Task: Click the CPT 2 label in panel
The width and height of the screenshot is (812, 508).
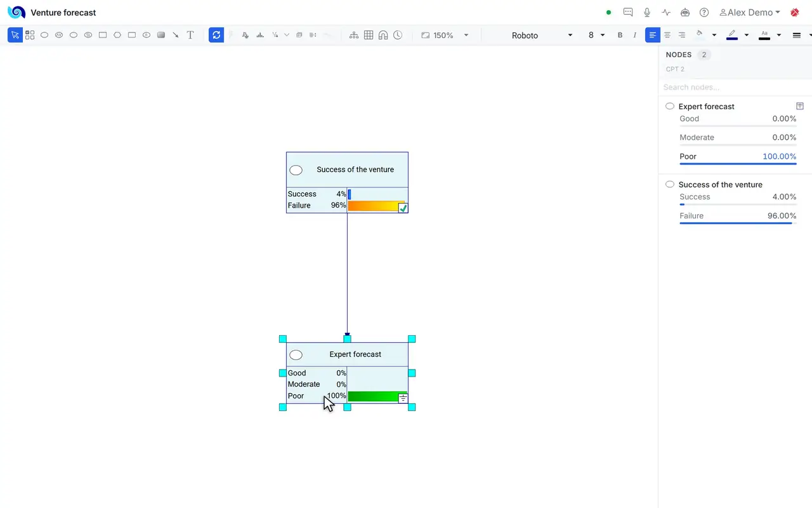Action: (x=675, y=69)
